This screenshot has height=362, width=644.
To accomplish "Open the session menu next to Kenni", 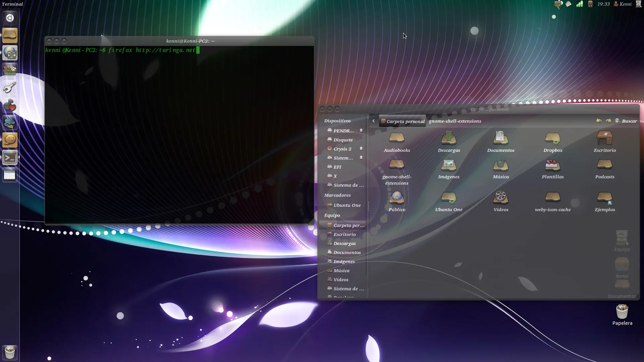I will pyautogui.click(x=639, y=4).
